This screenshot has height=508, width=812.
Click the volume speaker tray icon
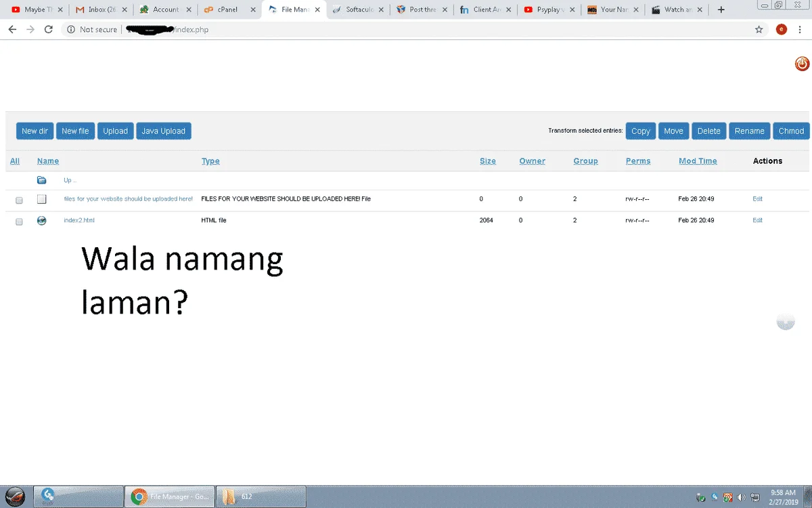point(741,498)
